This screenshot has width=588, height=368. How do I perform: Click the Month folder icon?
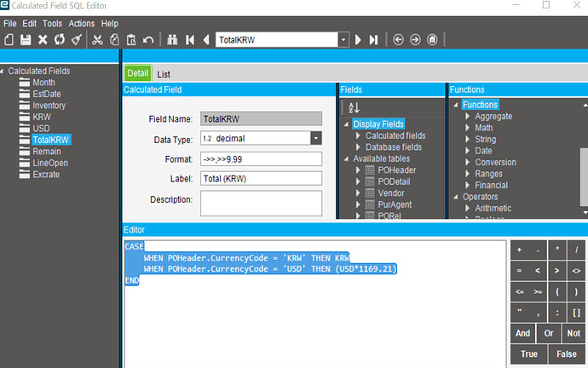tap(25, 83)
